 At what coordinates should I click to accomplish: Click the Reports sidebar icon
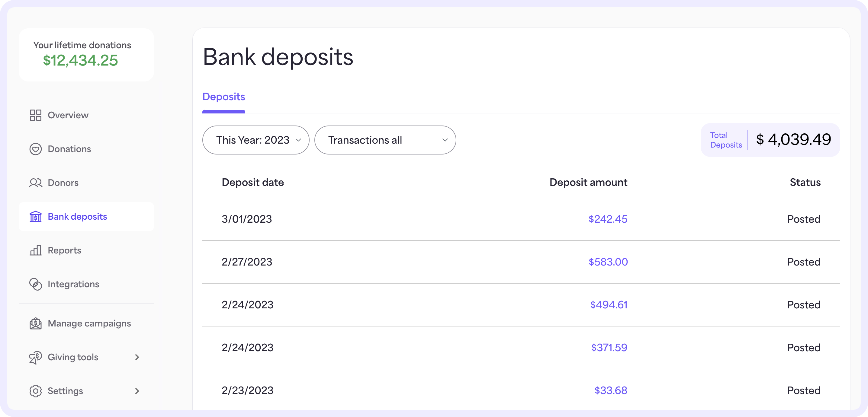click(35, 250)
